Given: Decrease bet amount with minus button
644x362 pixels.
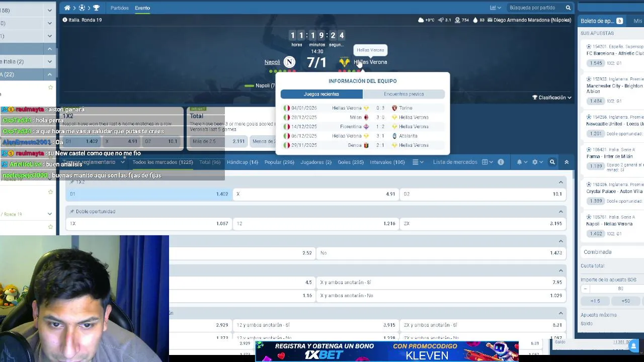Looking at the screenshot, I should tap(585, 289).
